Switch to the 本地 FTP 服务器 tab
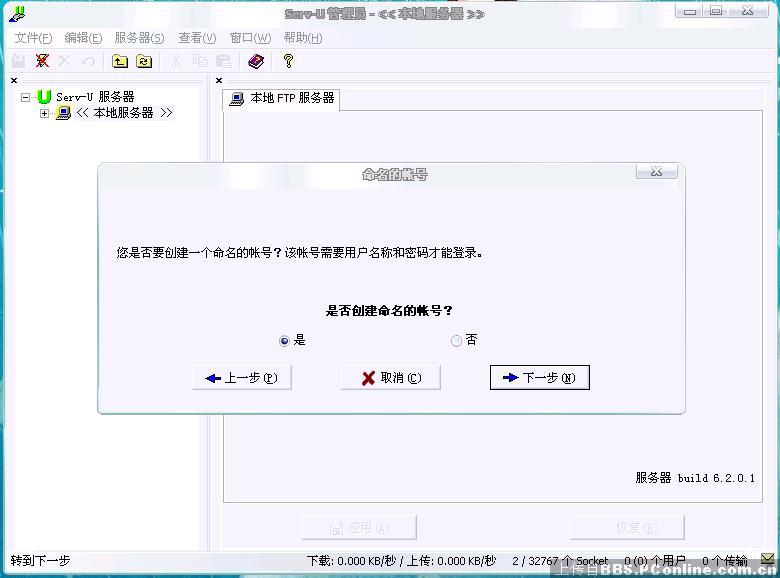 (x=282, y=99)
